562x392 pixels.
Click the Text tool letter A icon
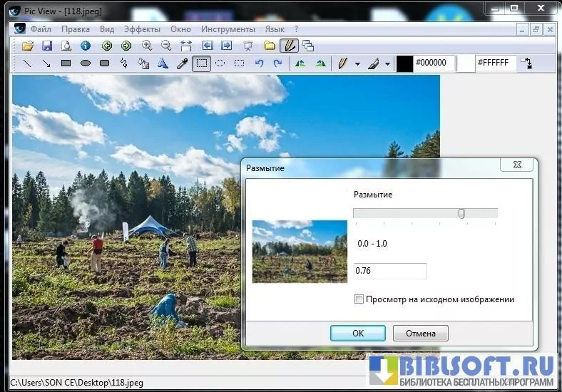coord(163,63)
